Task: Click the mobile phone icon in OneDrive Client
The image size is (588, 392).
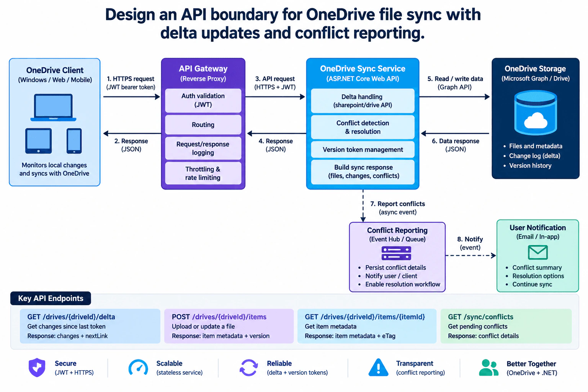Action: tap(74, 141)
